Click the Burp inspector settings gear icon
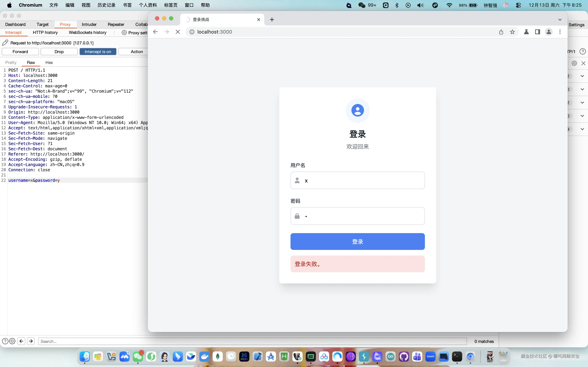 (574, 63)
